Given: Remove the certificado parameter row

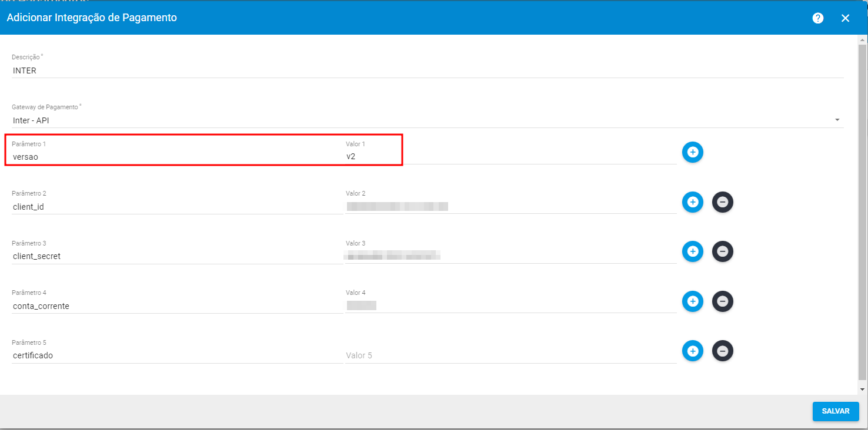Looking at the screenshot, I should tap(723, 351).
